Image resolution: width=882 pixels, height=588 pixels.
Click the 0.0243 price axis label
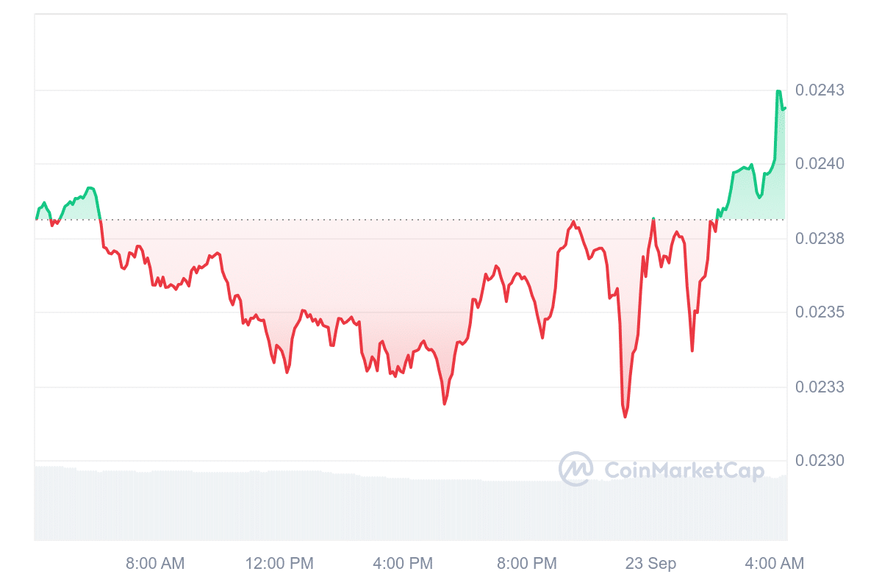(x=820, y=90)
